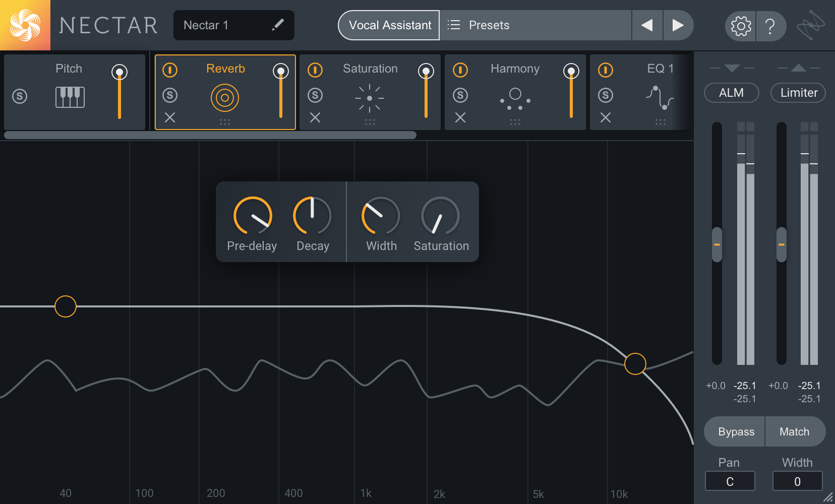This screenshot has height=504, width=835.
Task: Select the Pitch module piano icon
Action: [x=70, y=97]
